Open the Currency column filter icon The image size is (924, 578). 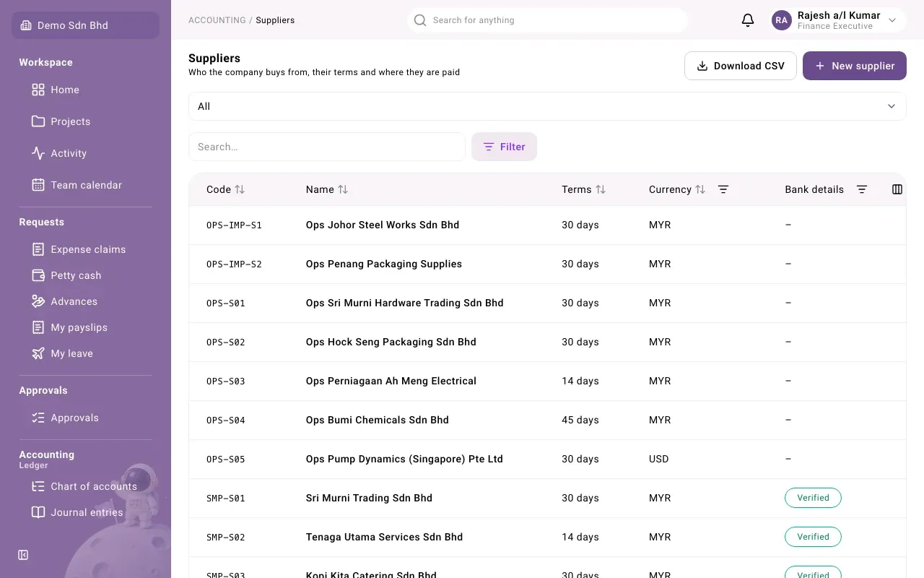[x=723, y=189]
